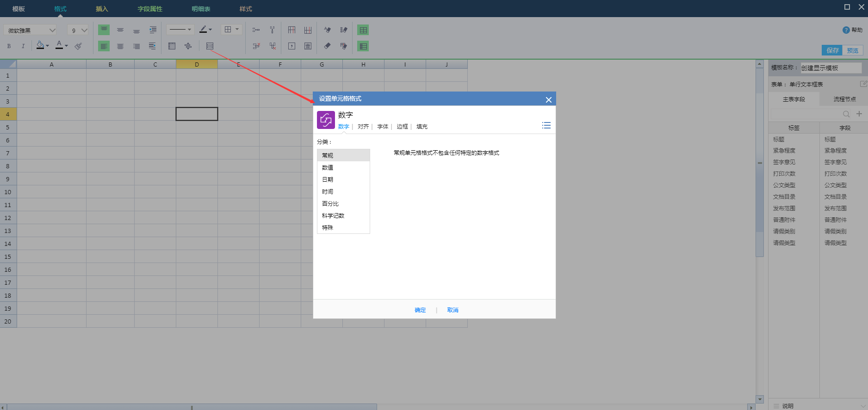Open the 字段属性 menu tab
The height and width of the screenshot is (410, 868).
point(150,9)
